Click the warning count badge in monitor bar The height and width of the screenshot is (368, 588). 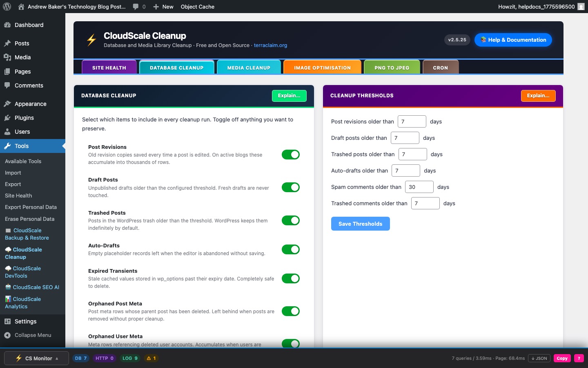(x=151, y=358)
